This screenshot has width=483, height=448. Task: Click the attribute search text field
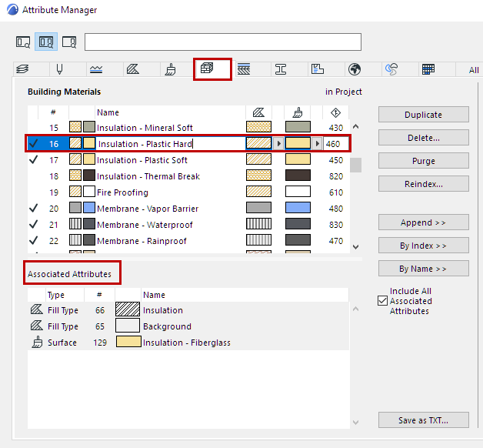(223, 42)
